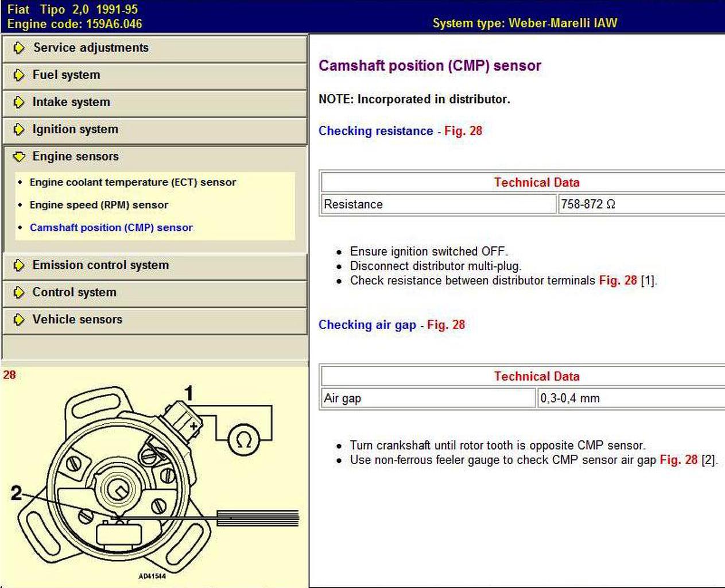This screenshot has height=588, width=725.
Task: Click Fig. 28 [2] link in air gap steps
Action: (x=679, y=460)
